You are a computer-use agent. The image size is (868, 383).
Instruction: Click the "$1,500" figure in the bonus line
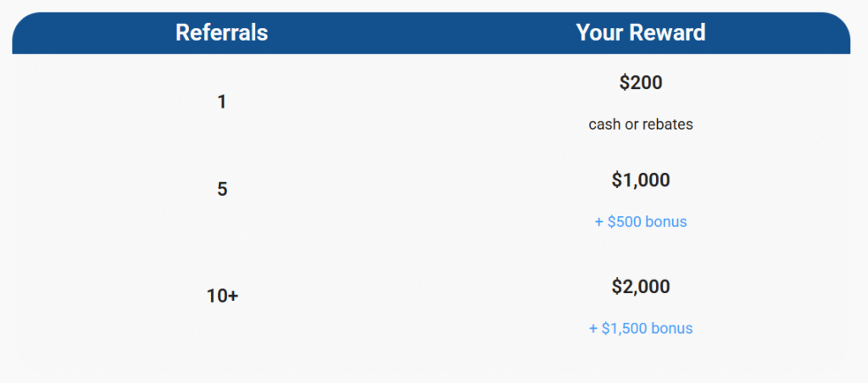[625, 328]
